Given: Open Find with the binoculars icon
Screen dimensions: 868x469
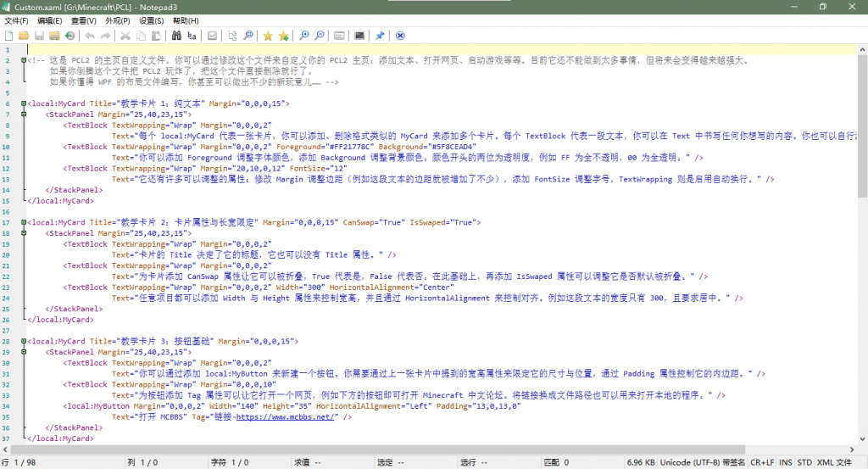Looking at the screenshot, I should point(176,36).
